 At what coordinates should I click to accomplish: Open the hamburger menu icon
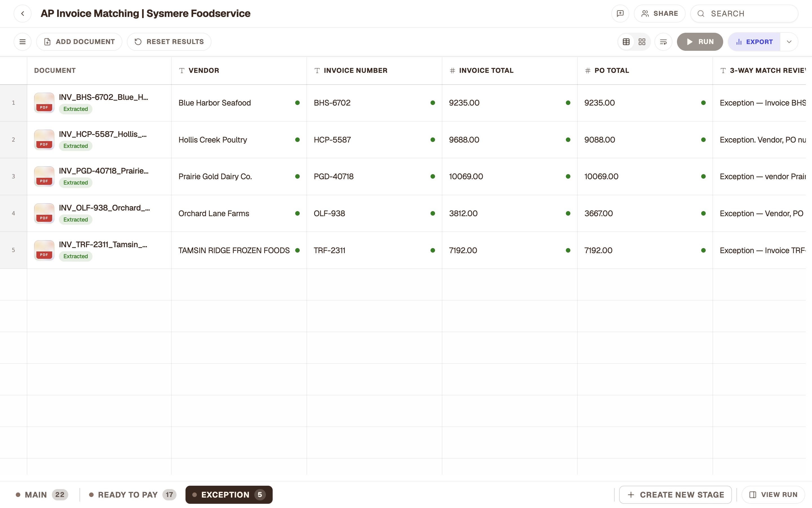23,42
